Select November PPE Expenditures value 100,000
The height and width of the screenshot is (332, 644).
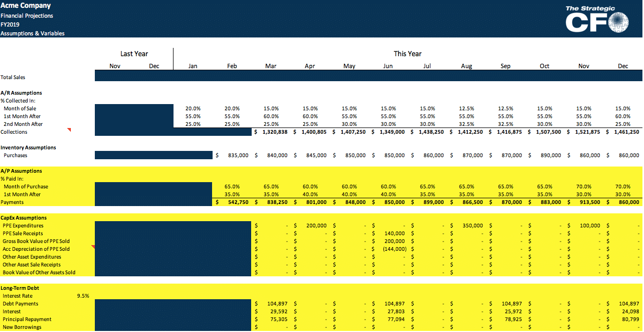pyautogui.click(x=590, y=226)
